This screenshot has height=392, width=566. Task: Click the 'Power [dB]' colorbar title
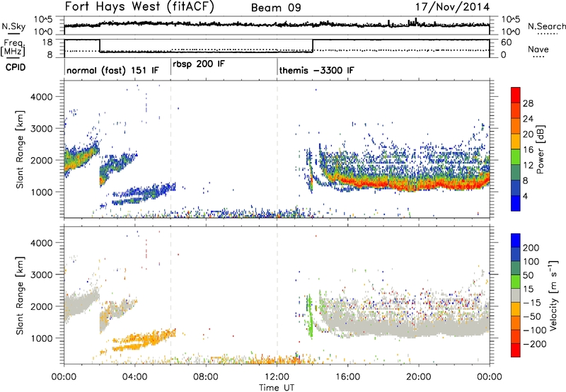(540, 149)
